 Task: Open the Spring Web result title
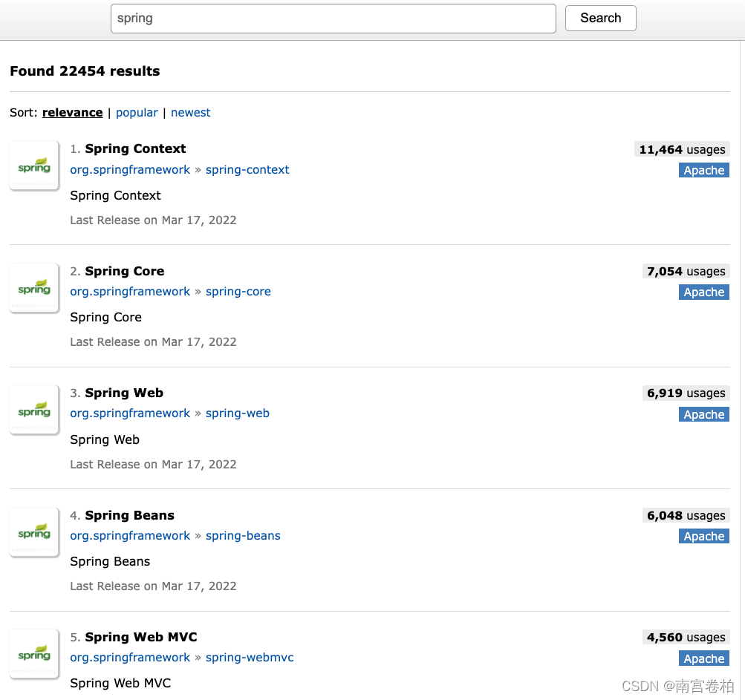point(124,393)
